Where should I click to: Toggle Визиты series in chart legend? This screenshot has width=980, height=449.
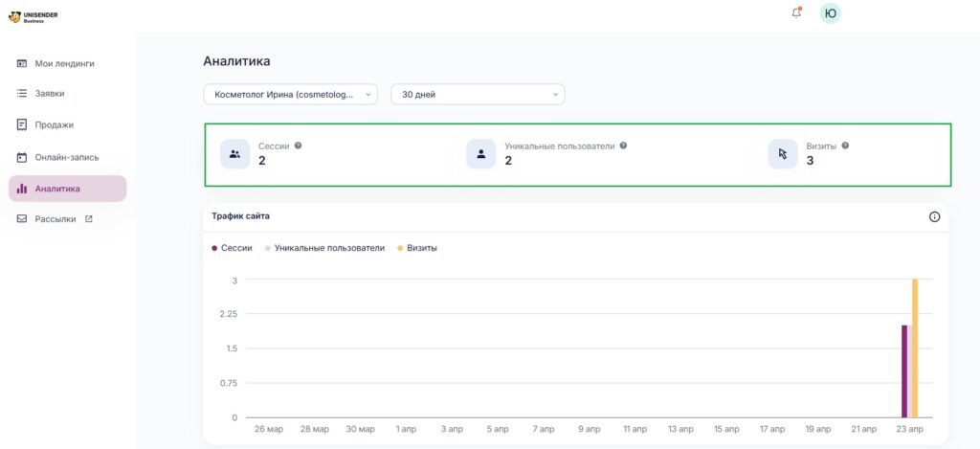coord(416,248)
